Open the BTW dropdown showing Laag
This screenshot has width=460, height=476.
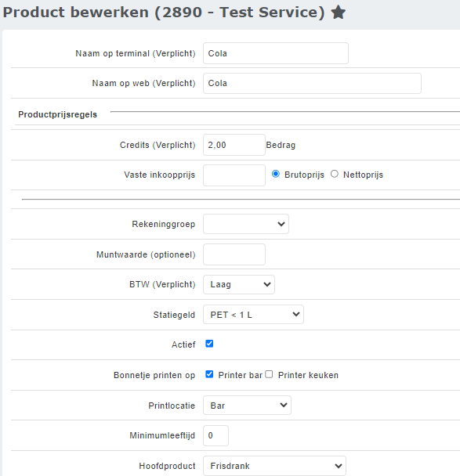point(239,284)
